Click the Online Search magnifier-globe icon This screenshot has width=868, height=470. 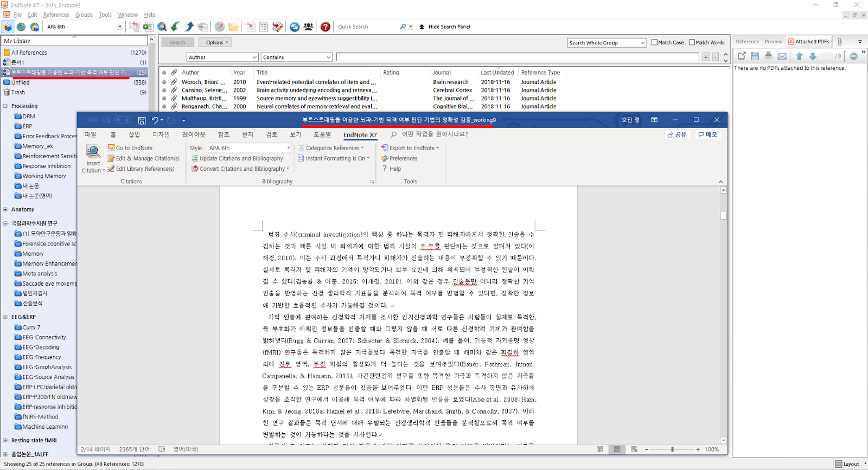(x=162, y=27)
